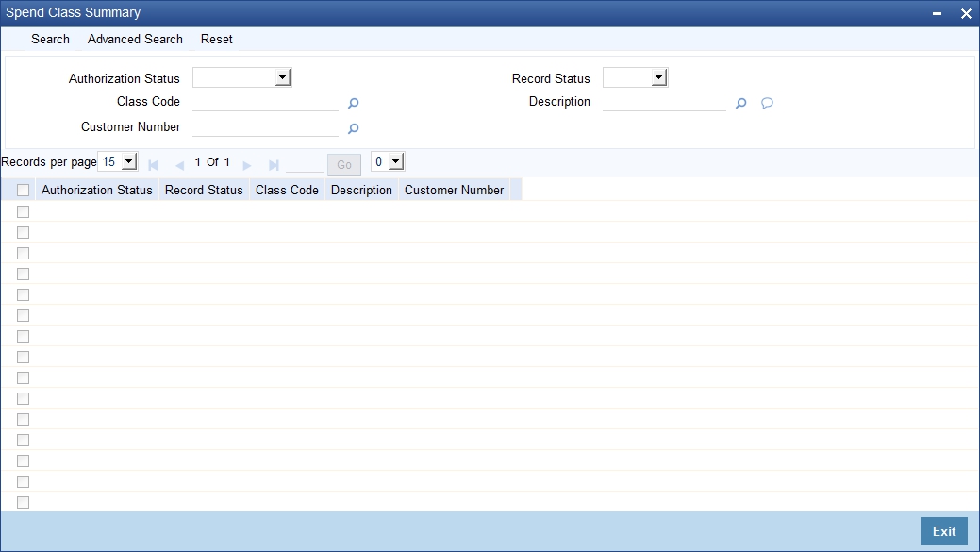Open the Description lookup magnifier icon

[740, 103]
